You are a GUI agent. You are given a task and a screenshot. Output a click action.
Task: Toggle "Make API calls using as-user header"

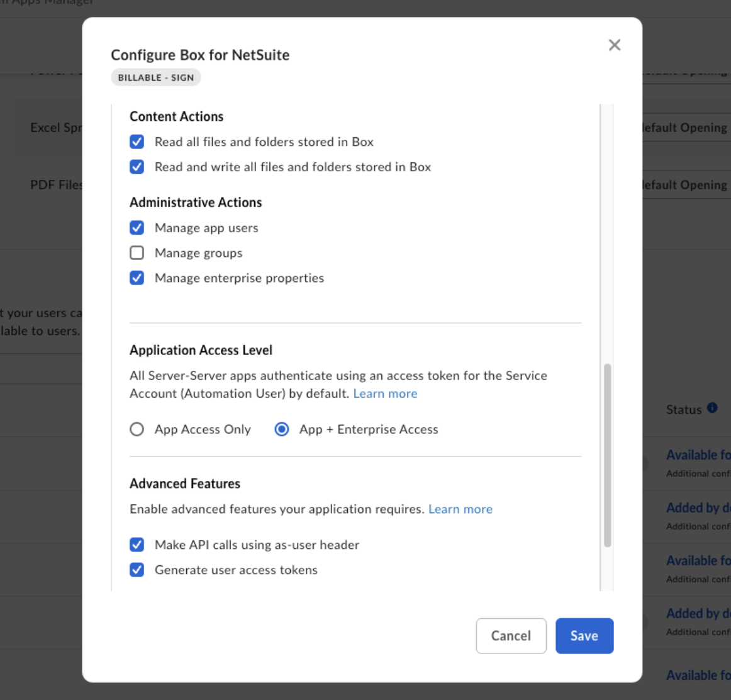tap(137, 545)
